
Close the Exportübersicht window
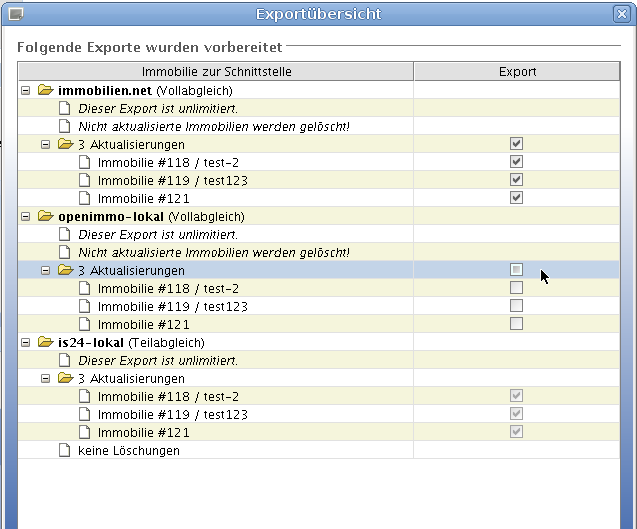(x=621, y=14)
